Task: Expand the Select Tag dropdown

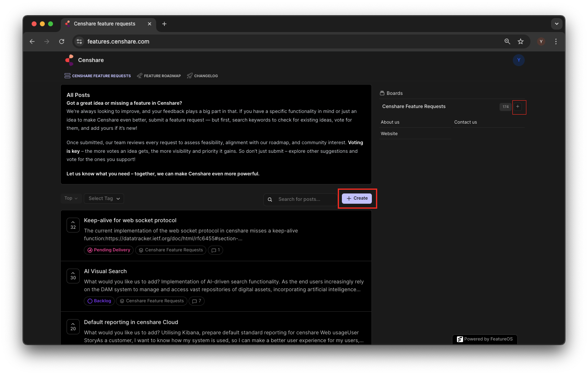Action: [x=104, y=198]
